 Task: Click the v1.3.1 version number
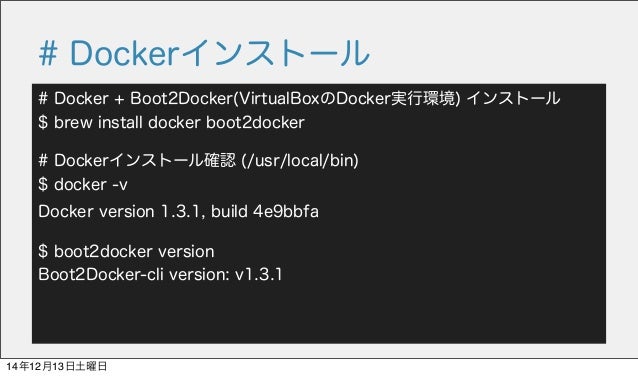tap(258, 275)
